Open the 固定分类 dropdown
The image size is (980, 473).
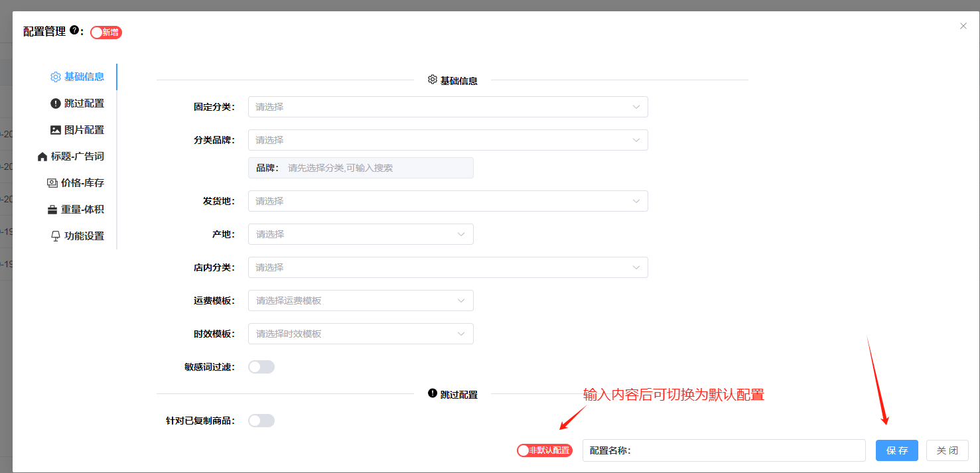[x=448, y=107]
